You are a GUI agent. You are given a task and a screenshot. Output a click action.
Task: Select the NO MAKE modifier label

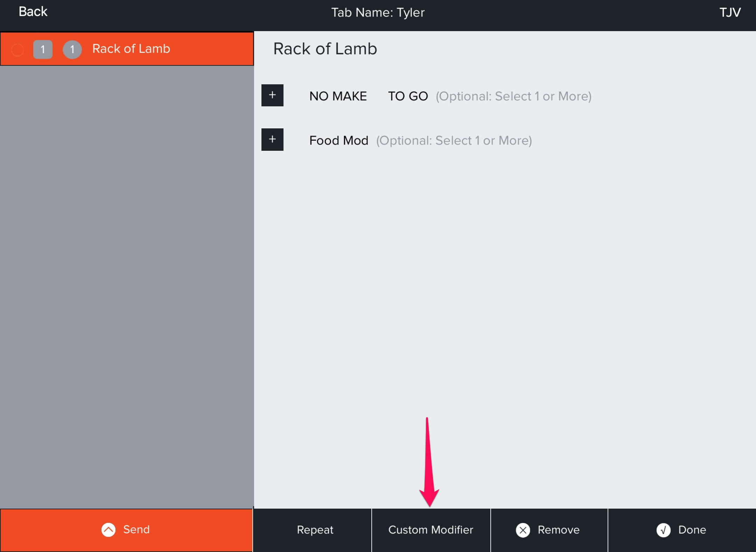[x=338, y=96]
